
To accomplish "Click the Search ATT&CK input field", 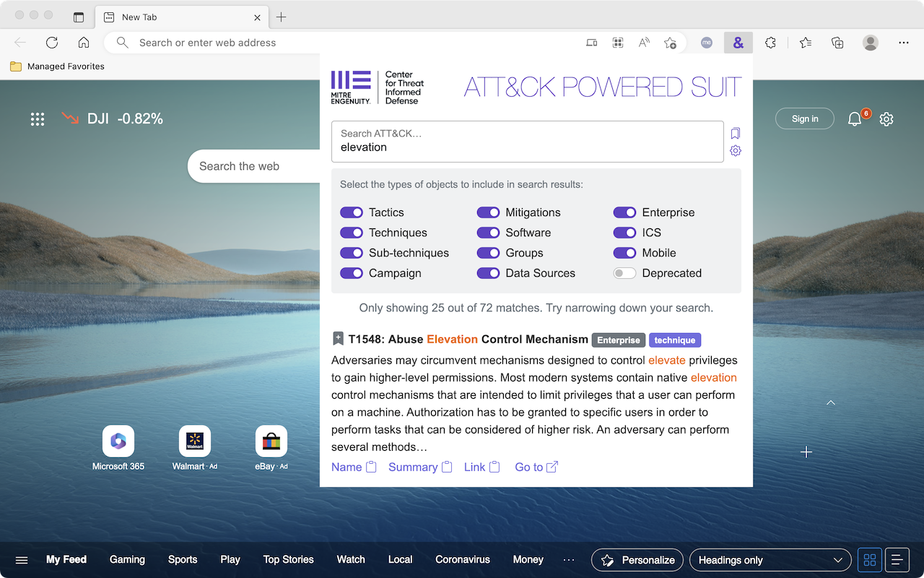I will (528, 142).
